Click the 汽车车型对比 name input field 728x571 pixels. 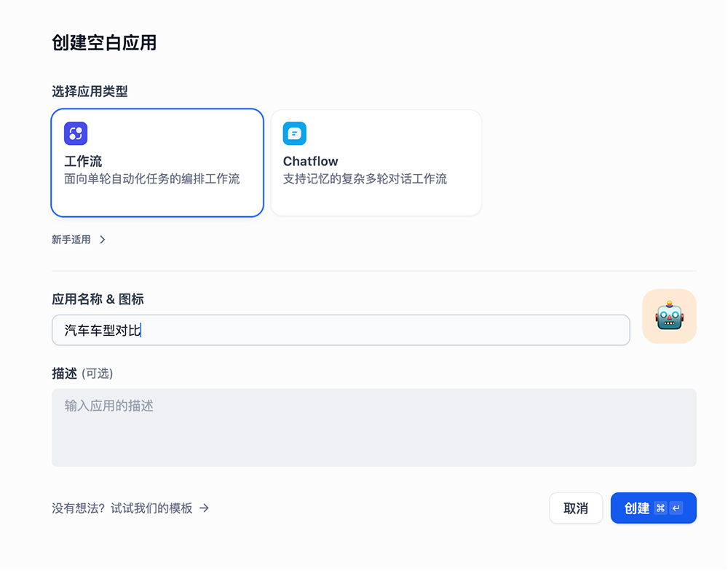[341, 330]
